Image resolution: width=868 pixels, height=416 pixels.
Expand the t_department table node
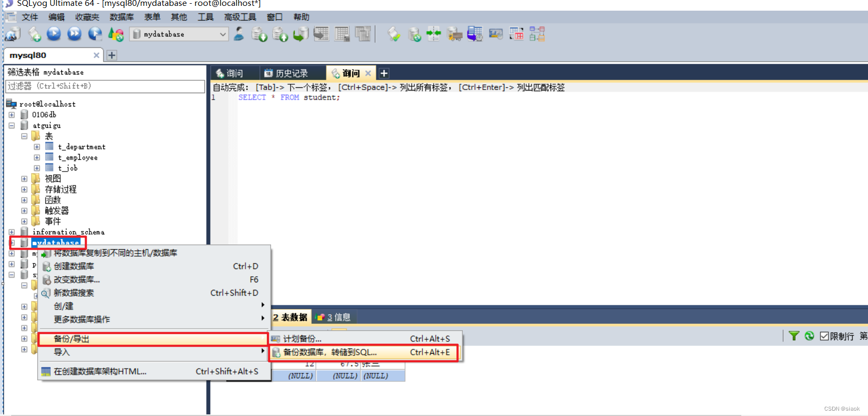coord(37,146)
